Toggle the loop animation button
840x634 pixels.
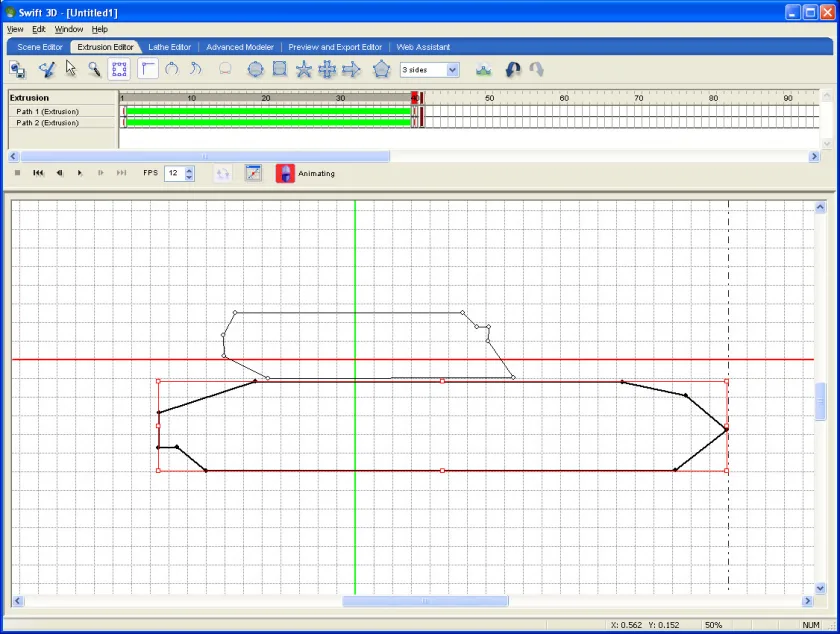[223, 174]
